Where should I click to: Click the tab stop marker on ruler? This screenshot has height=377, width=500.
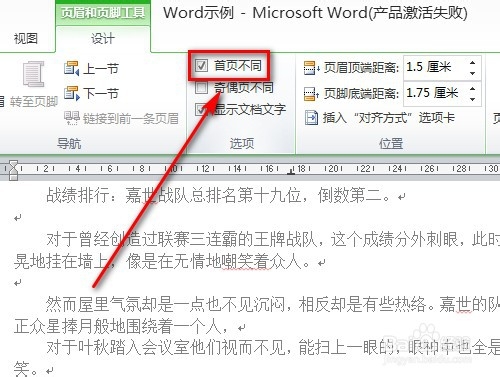(x=291, y=171)
